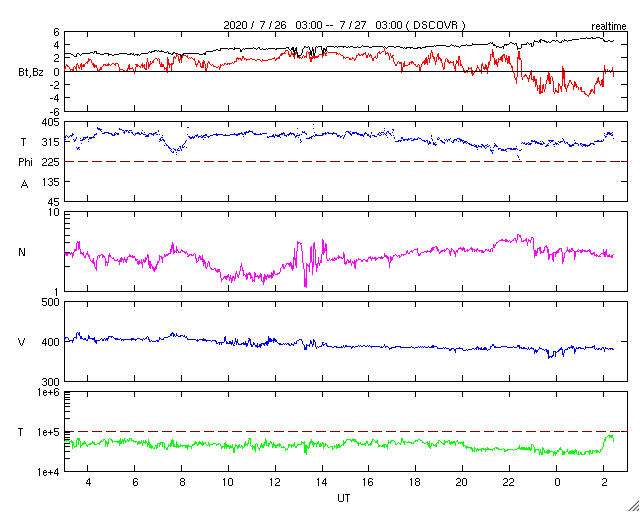
Task: Click the plot title with the DSCOVR date range
Action: [344, 25]
